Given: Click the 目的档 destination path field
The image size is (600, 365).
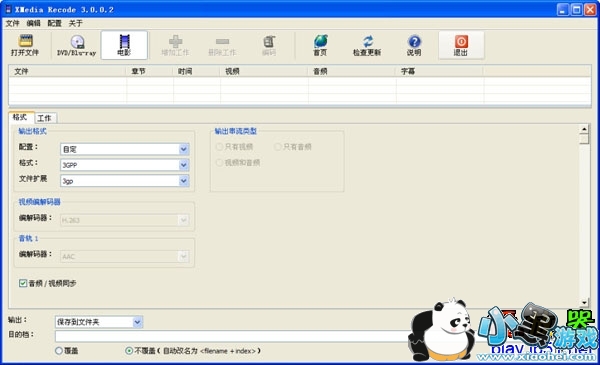Looking at the screenshot, I should [x=232, y=336].
